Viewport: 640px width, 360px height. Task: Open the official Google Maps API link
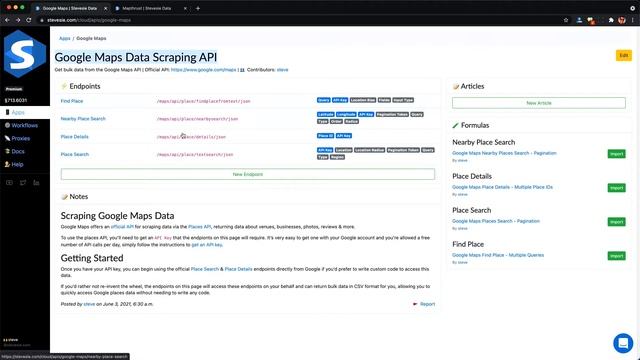click(x=203, y=70)
